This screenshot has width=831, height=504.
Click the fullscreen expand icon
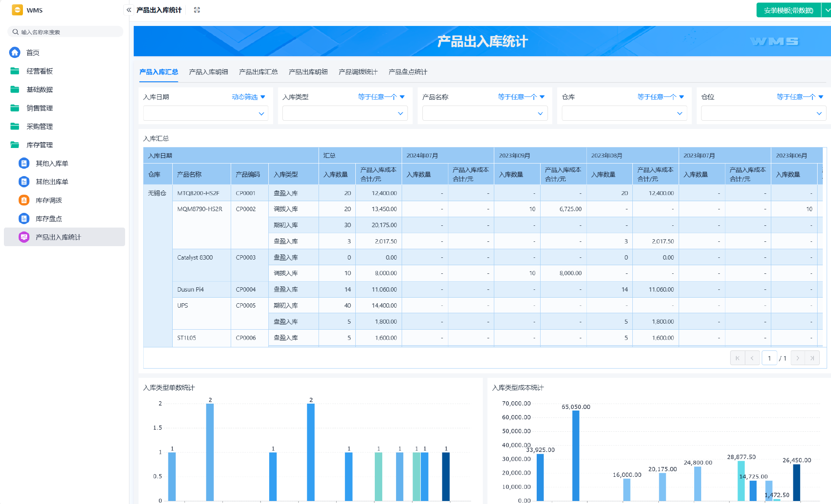tap(197, 10)
